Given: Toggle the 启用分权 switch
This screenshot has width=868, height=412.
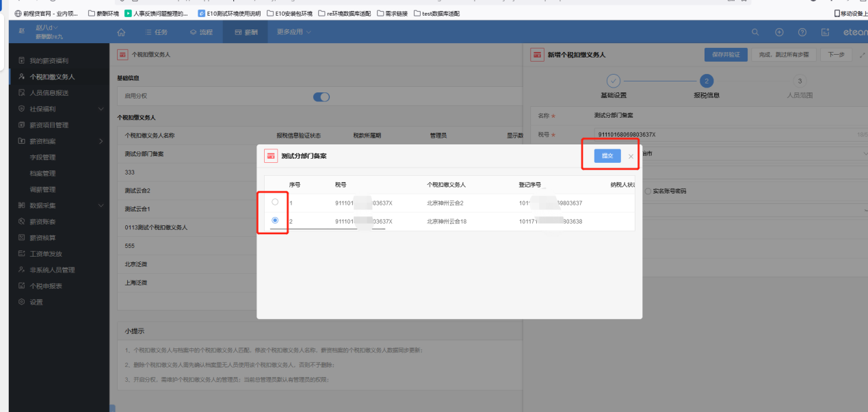Looking at the screenshot, I should [321, 97].
